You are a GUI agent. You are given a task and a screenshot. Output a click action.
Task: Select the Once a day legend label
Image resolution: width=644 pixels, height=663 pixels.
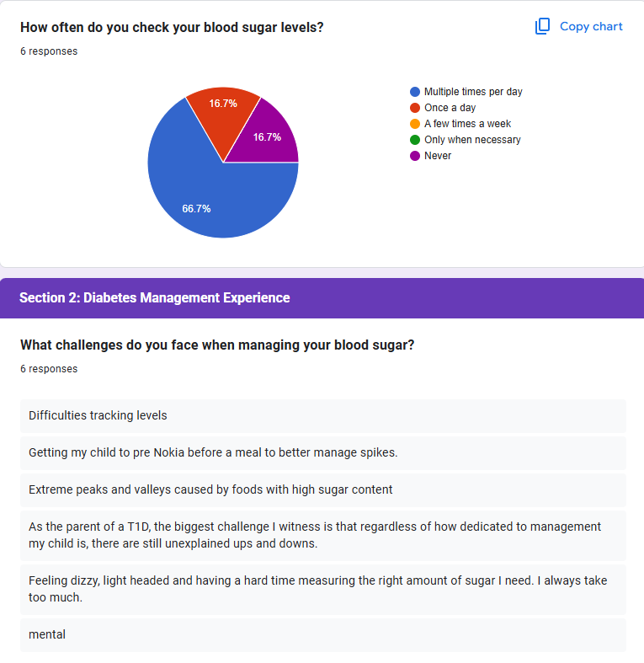450,108
